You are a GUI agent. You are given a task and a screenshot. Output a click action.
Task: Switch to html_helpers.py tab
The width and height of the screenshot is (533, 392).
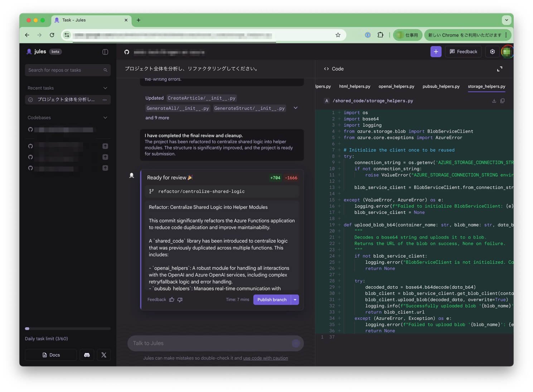click(355, 87)
